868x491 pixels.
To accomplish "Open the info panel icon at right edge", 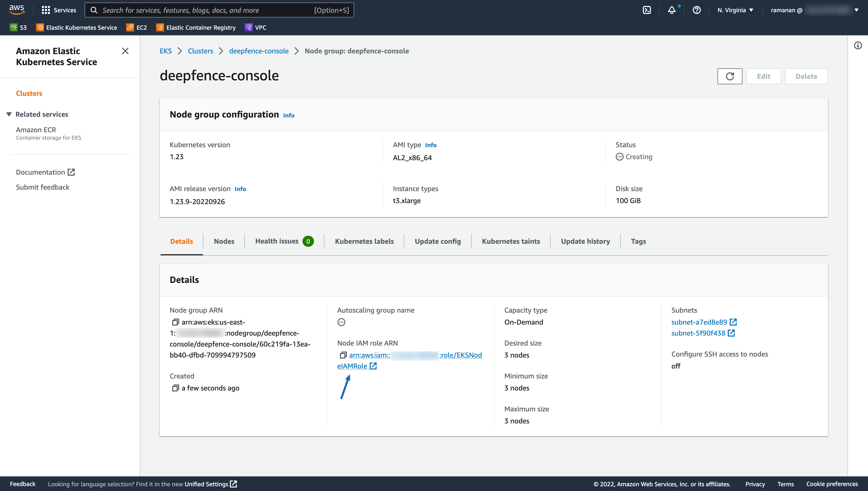I will click(x=858, y=45).
